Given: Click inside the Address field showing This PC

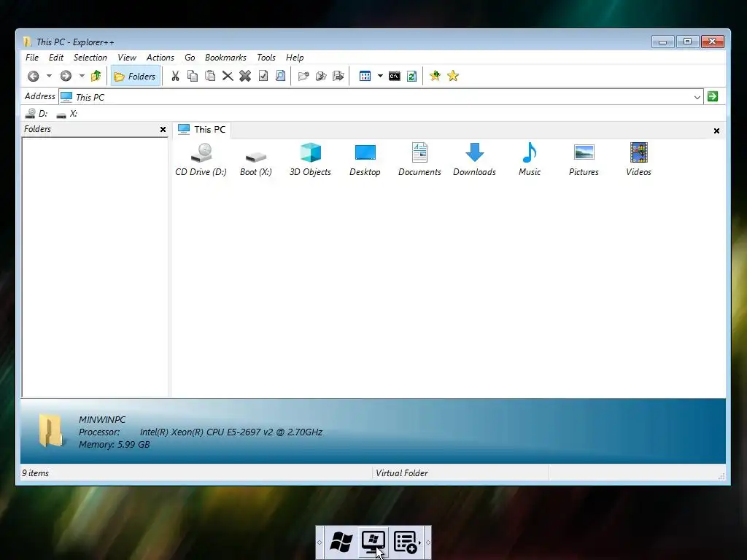Looking at the screenshot, I should 381,97.
